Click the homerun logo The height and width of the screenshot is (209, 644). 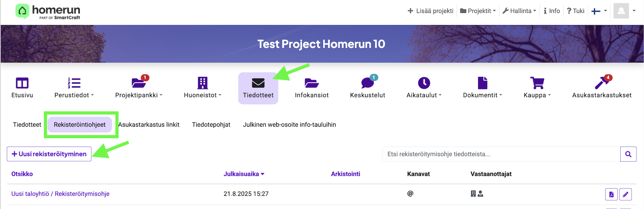[48, 11]
